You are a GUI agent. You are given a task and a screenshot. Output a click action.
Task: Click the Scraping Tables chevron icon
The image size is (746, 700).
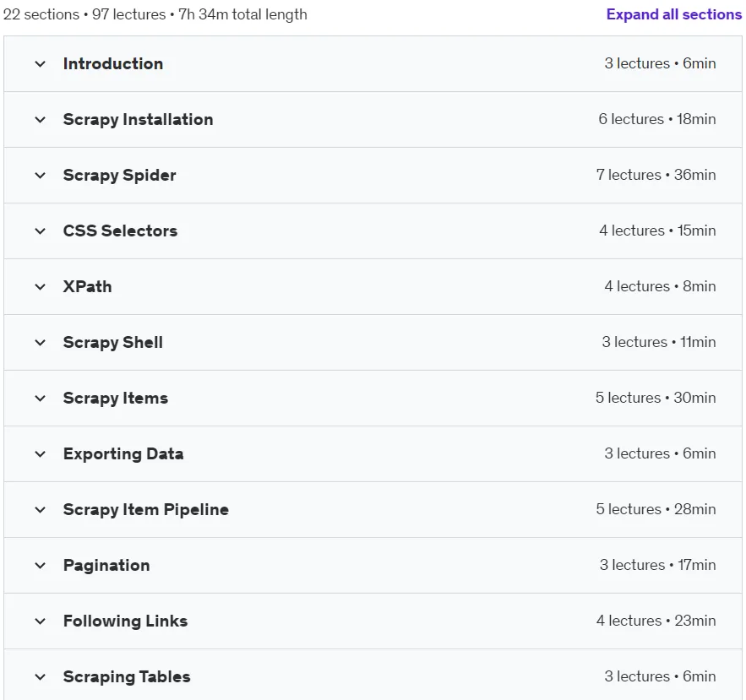(x=41, y=676)
